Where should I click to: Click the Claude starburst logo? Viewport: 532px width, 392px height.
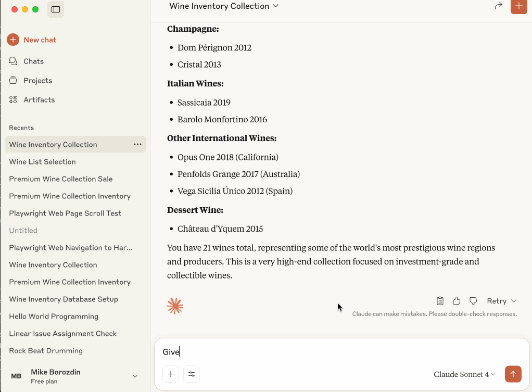(175, 306)
